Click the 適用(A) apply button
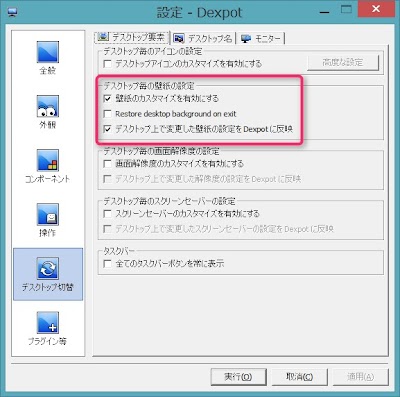The height and width of the screenshot is (397, 400). click(x=361, y=377)
